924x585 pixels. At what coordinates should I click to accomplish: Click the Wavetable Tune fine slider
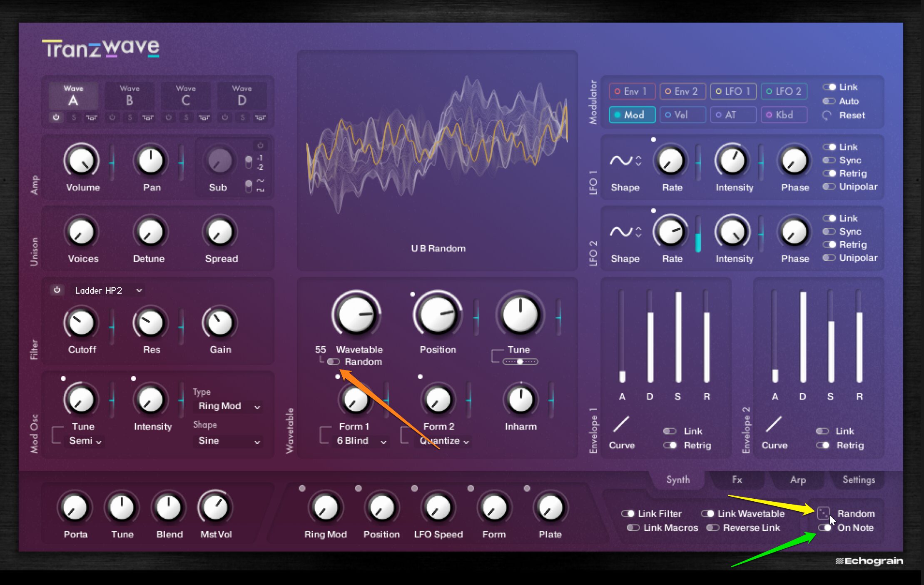(520, 362)
